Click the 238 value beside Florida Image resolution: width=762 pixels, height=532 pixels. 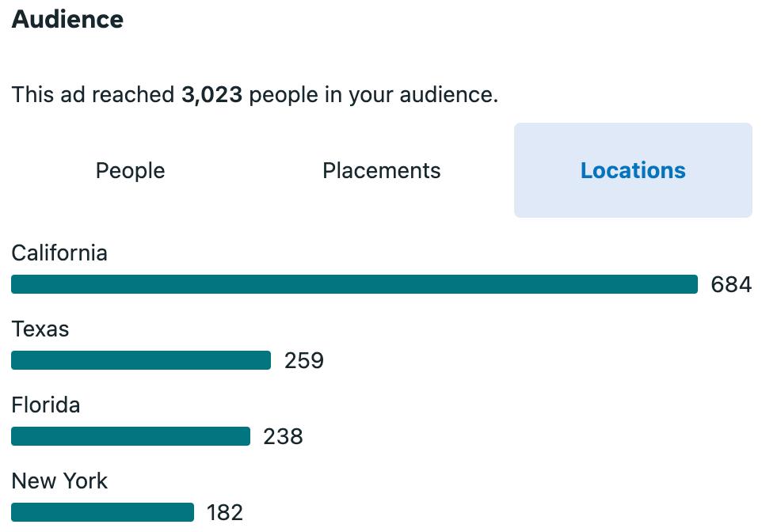click(x=284, y=436)
